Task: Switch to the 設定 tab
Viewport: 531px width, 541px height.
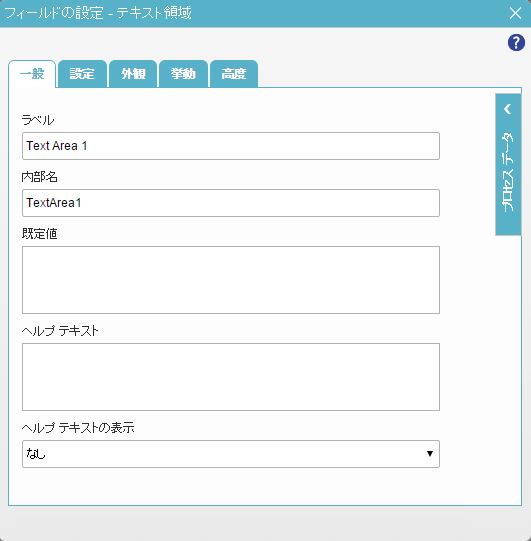Action: [x=82, y=74]
